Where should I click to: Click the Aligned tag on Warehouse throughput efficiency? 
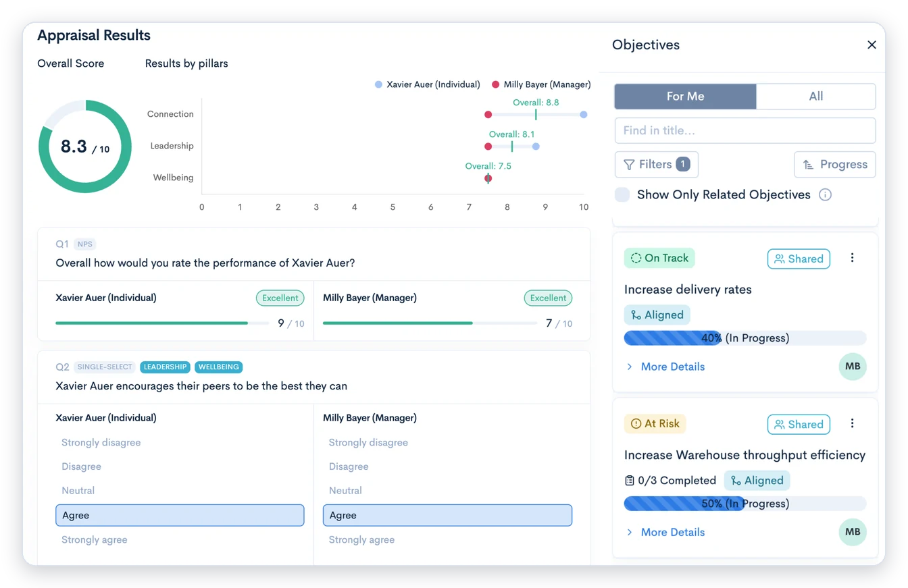tap(757, 481)
